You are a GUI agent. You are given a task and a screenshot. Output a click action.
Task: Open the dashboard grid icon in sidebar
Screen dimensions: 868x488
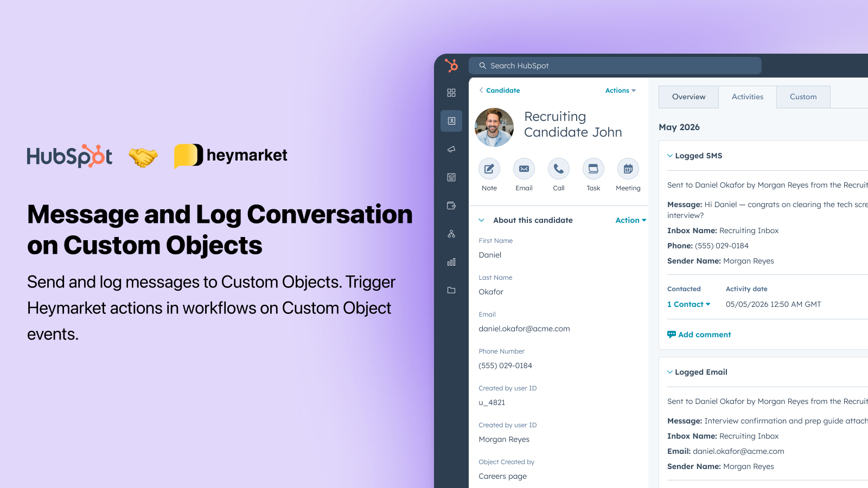[451, 93]
